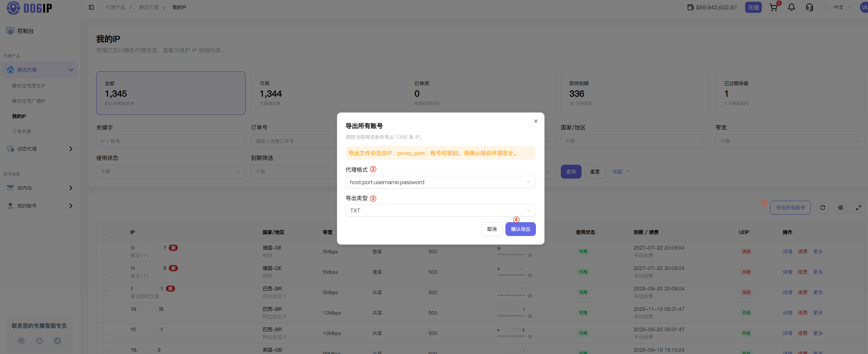This screenshot has height=354, width=868.
Task: Select the 全部 1,345 status card
Action: tap(171, 93)
